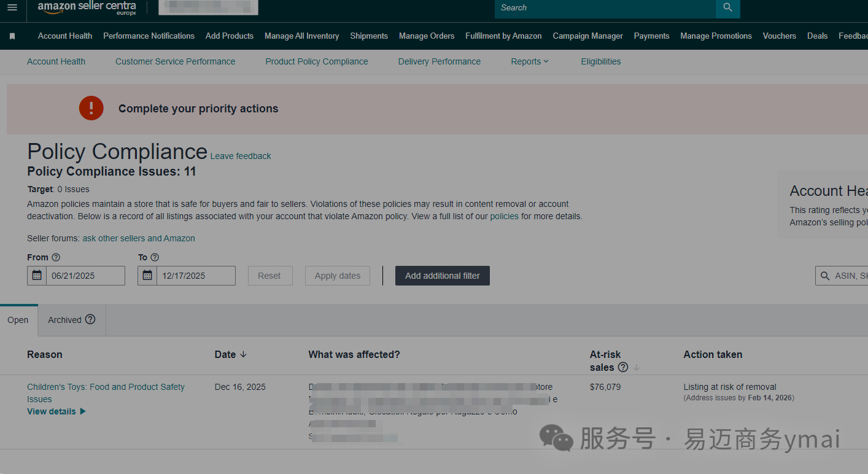Click the At-risk sales help icon
868x474 pixels.
(623, 367)
